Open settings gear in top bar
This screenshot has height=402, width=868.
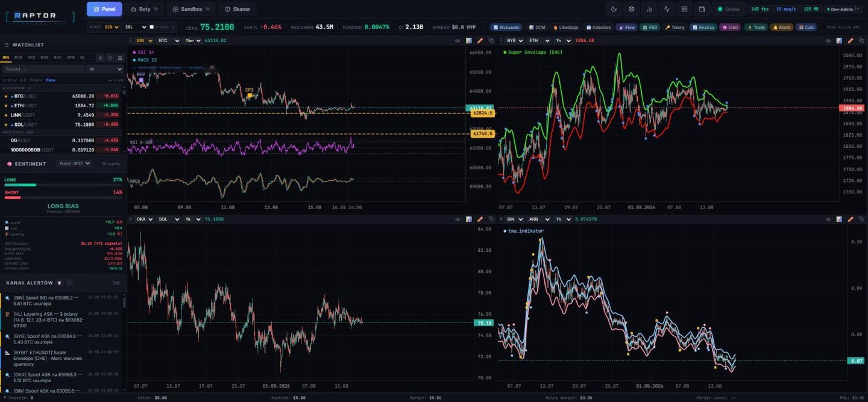tap(631, 9)
